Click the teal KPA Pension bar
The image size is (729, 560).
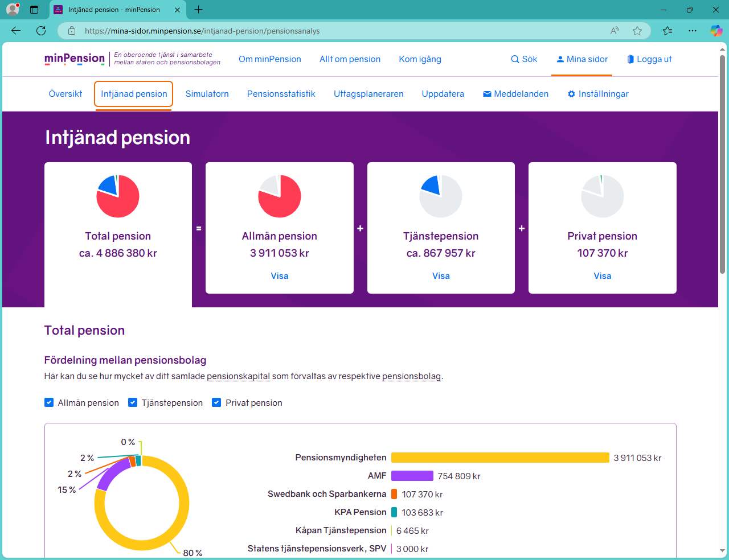coord(394,512)
